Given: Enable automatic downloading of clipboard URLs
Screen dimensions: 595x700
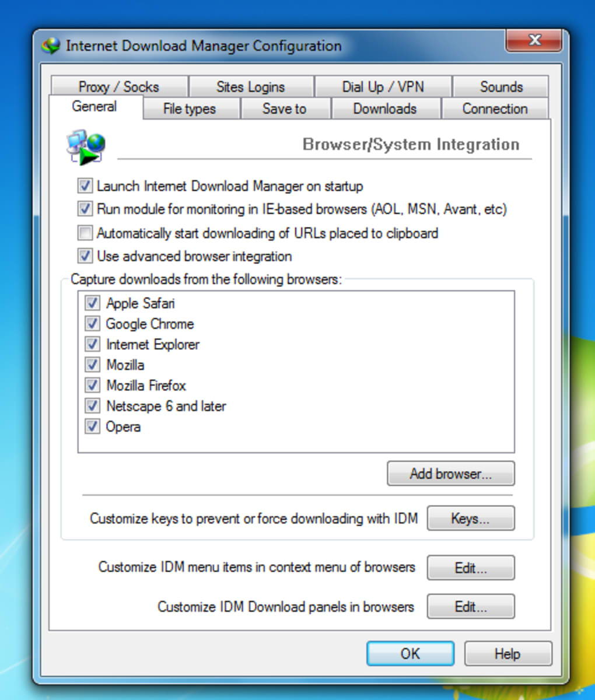Looking at the screenshot, I should [x=85, y=233].
